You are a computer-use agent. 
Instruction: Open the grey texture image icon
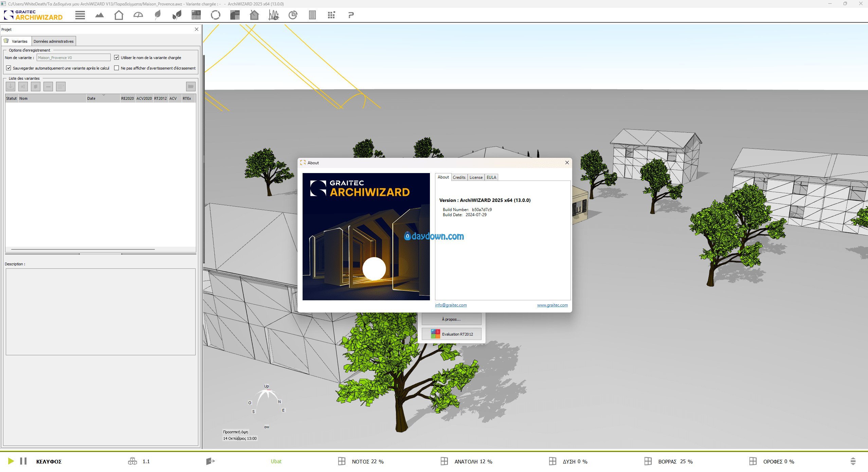(x=196, y=15)
